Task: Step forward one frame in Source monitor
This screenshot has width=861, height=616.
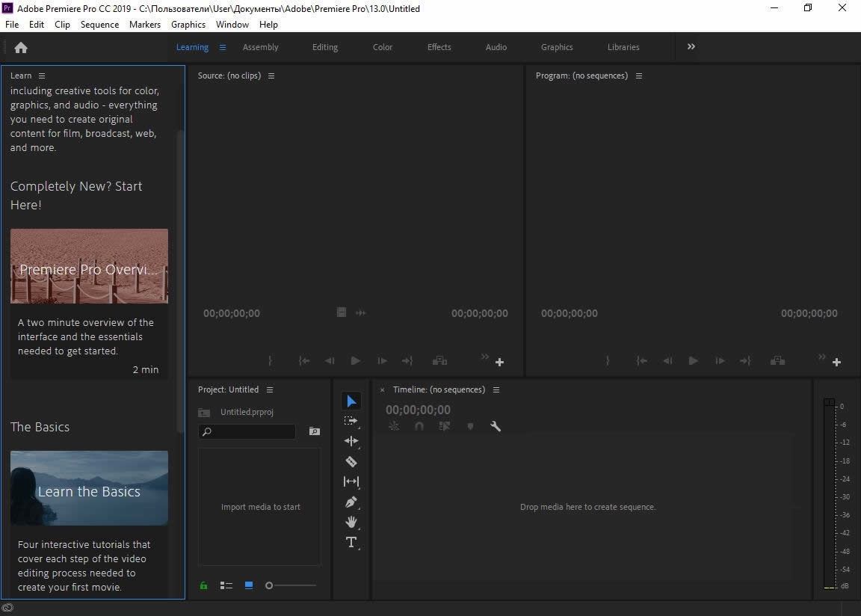Action: click(382, 361)
